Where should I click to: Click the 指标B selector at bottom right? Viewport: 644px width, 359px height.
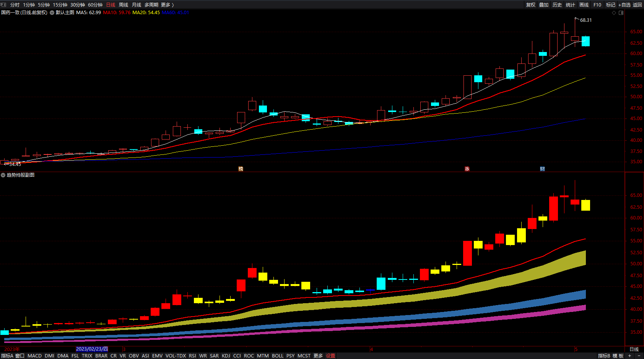coord(604,356)
